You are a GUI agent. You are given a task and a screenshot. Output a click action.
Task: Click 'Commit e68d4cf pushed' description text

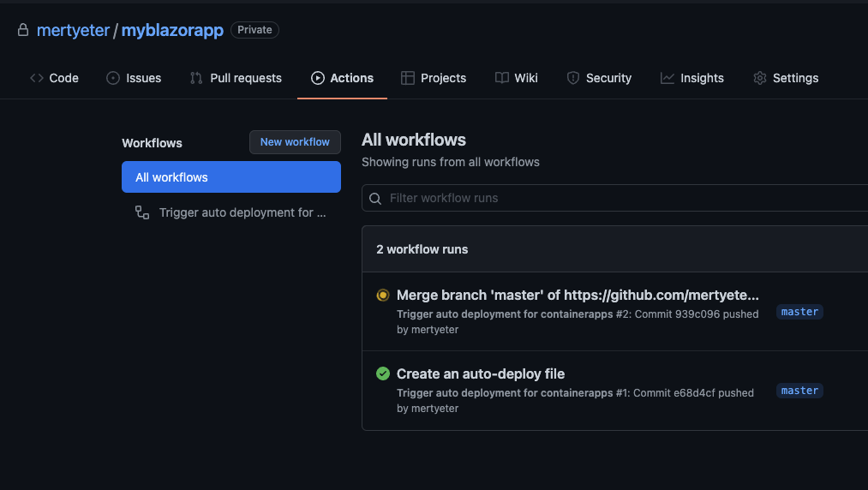click(693, 392)
